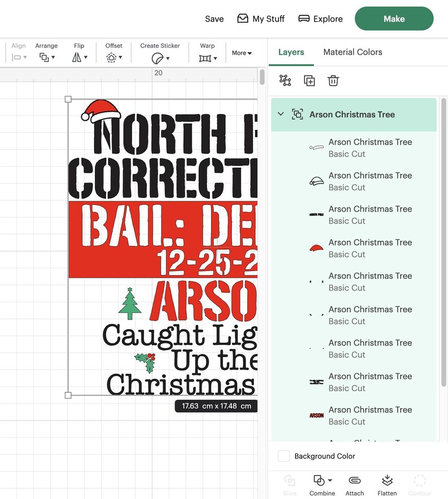Click the Warp grid icon
Screen dimensions: 448x499
(205, 59)
